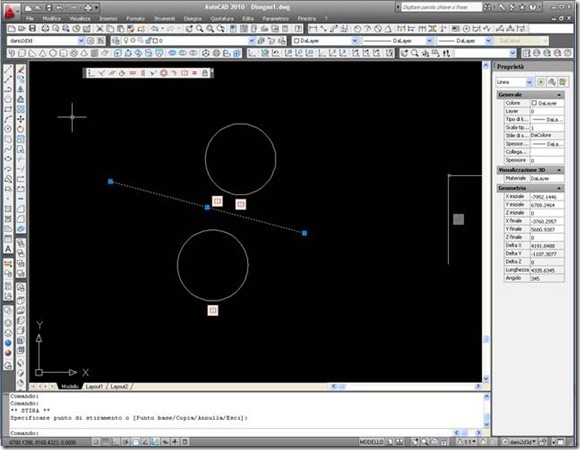Collapse the Geometria section in properties panel
The height and width of the screenshot is (450, 580).
point(559,188)
